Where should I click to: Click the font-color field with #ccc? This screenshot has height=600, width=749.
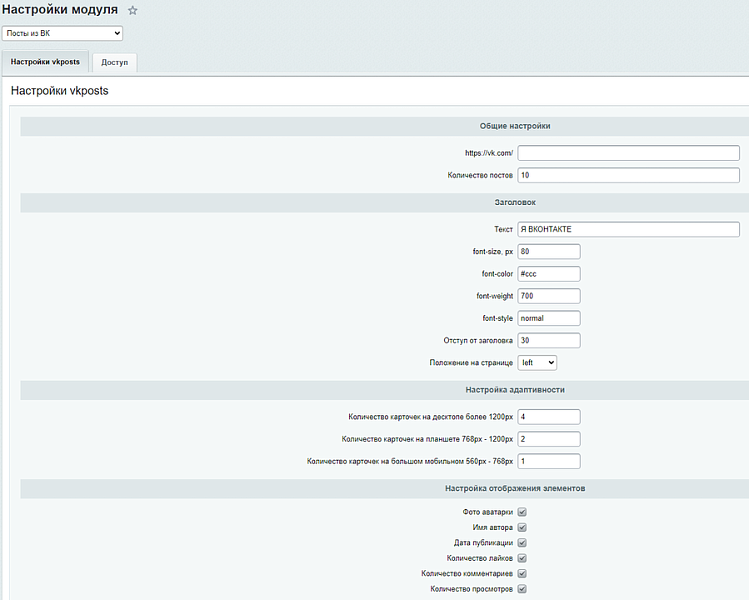[549, 274]
